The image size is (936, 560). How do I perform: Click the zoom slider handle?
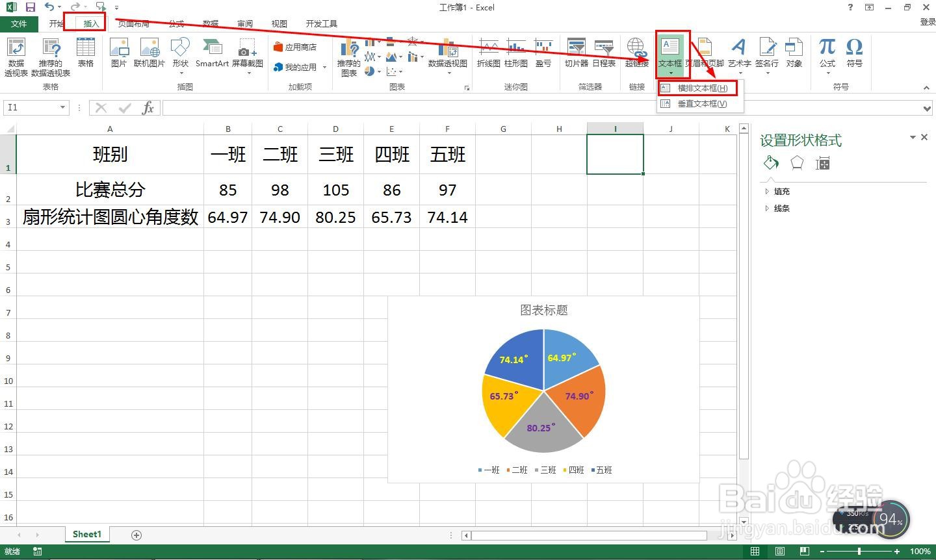(859, 552)
